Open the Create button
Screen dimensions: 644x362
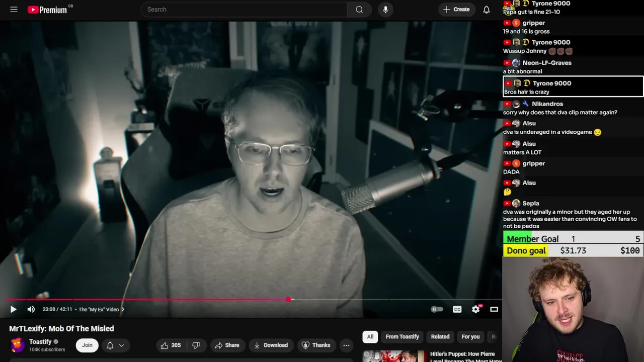456,10
